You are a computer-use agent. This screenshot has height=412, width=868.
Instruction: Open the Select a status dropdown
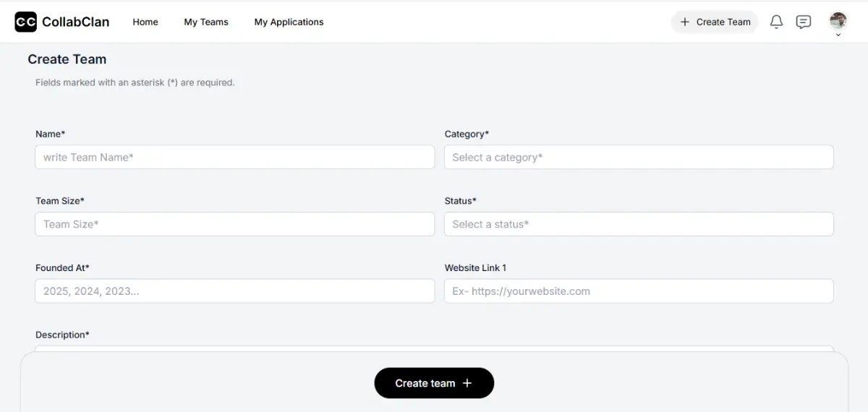pos(638,224)
